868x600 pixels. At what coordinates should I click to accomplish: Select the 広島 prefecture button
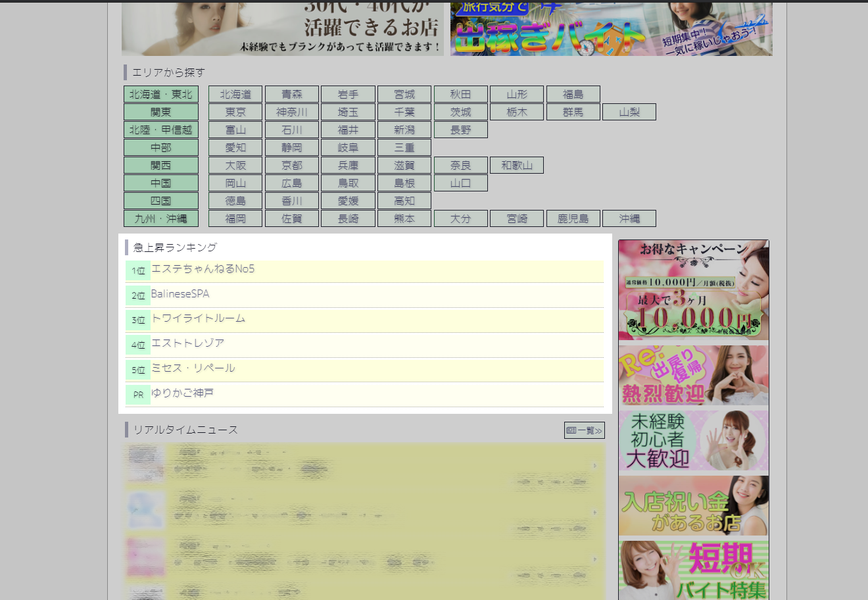291,182
